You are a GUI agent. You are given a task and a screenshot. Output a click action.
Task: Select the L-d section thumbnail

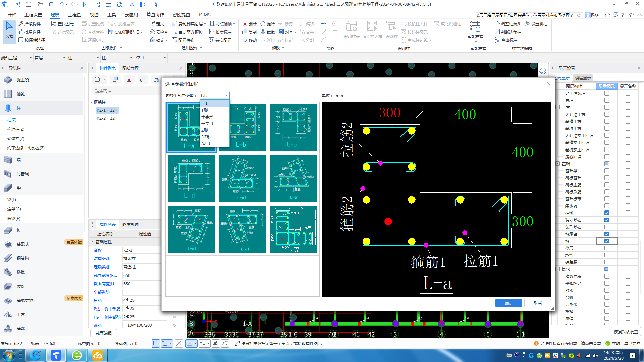191,179
